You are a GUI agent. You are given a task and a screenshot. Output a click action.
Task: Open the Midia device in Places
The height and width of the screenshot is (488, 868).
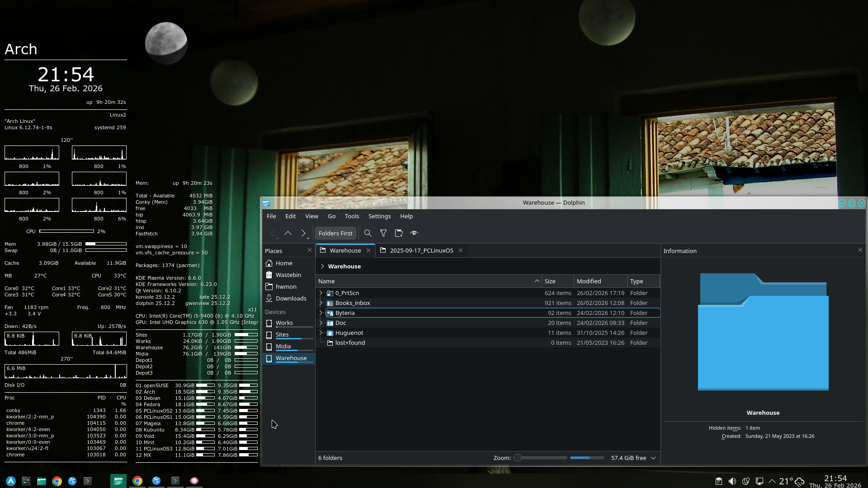283,347
